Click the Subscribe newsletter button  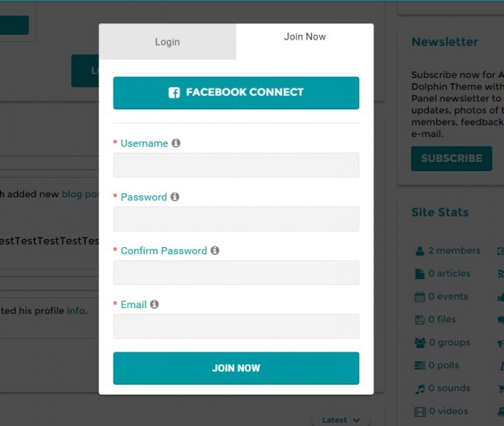coord(451,158)
